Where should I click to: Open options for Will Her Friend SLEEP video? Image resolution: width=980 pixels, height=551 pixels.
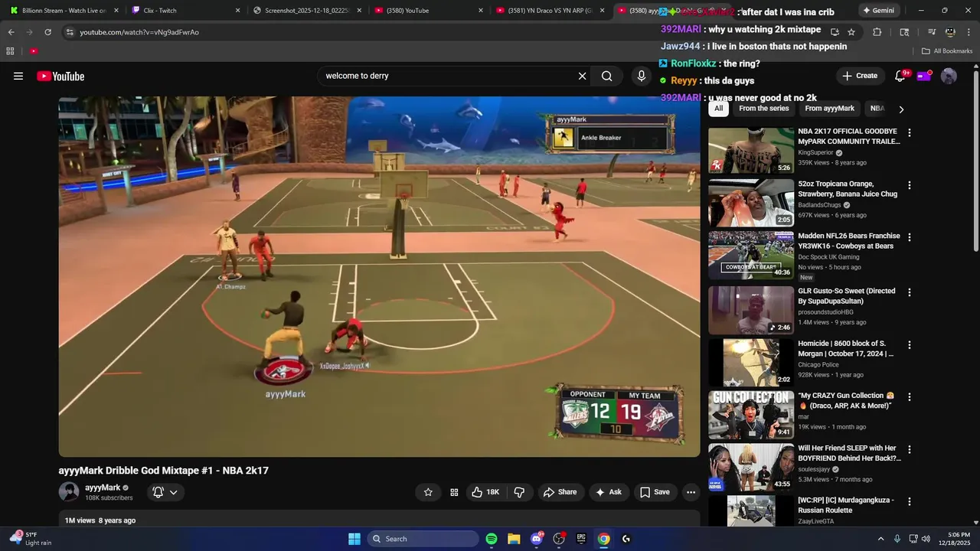click(x=910, y=449)
